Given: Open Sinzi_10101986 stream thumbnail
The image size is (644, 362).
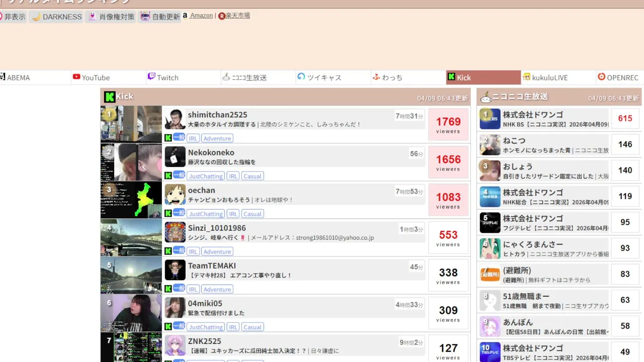Looking at the screenshot, I should (131, 237).
